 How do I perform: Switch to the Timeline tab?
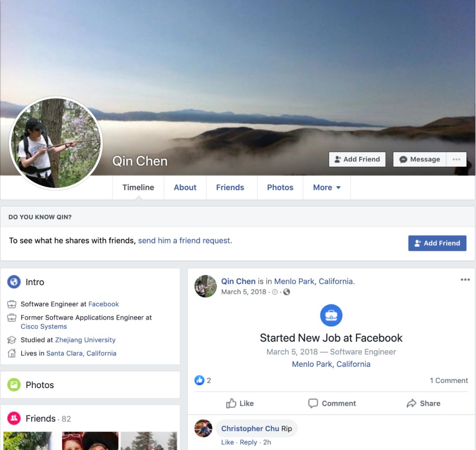(138, 187)
